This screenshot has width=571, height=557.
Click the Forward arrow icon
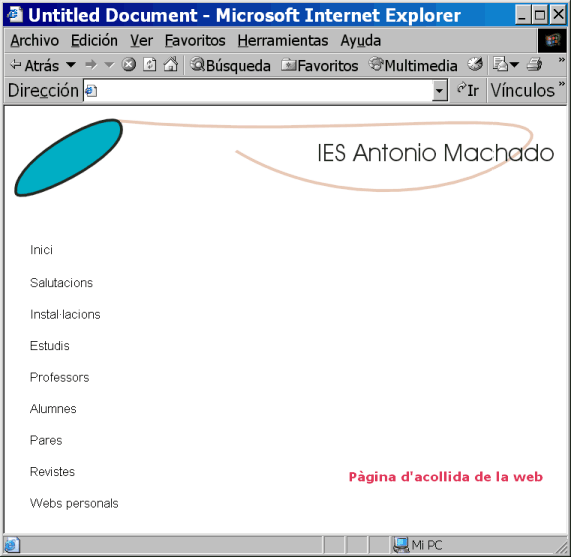[x=91, y=65]
